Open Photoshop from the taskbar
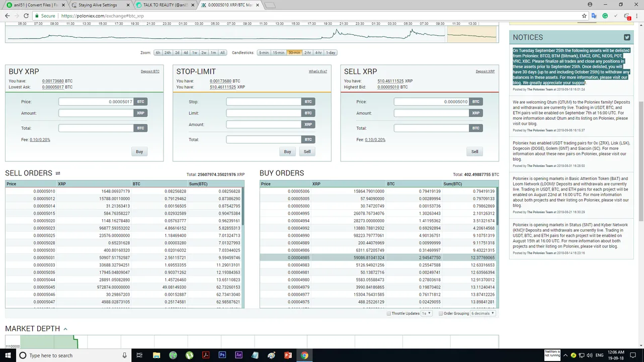The height and width of the screenshot is (362, 644). (222, 355)
